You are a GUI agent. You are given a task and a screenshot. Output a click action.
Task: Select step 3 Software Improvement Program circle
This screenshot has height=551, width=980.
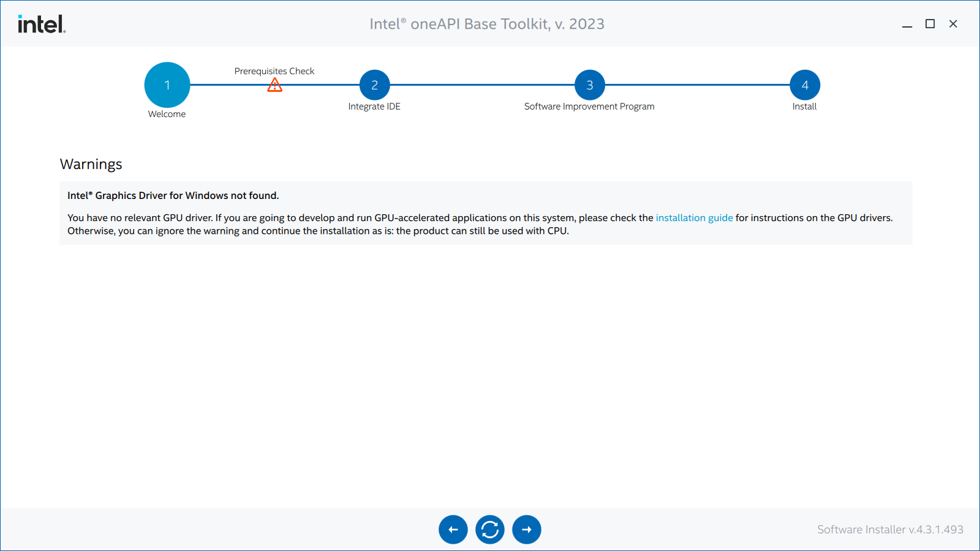coord(590,85)
